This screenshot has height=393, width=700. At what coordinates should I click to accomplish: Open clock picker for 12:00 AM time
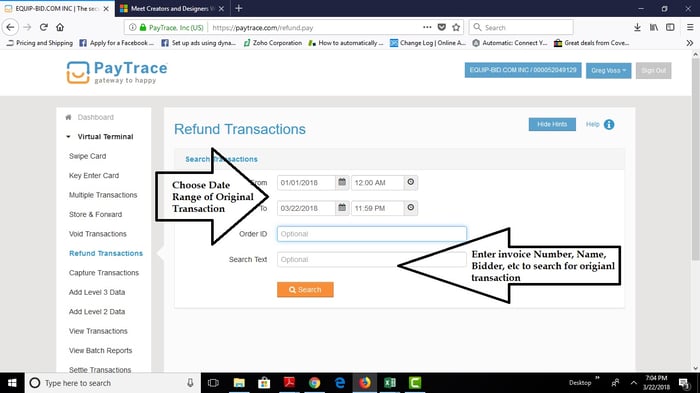pos(411,182)
